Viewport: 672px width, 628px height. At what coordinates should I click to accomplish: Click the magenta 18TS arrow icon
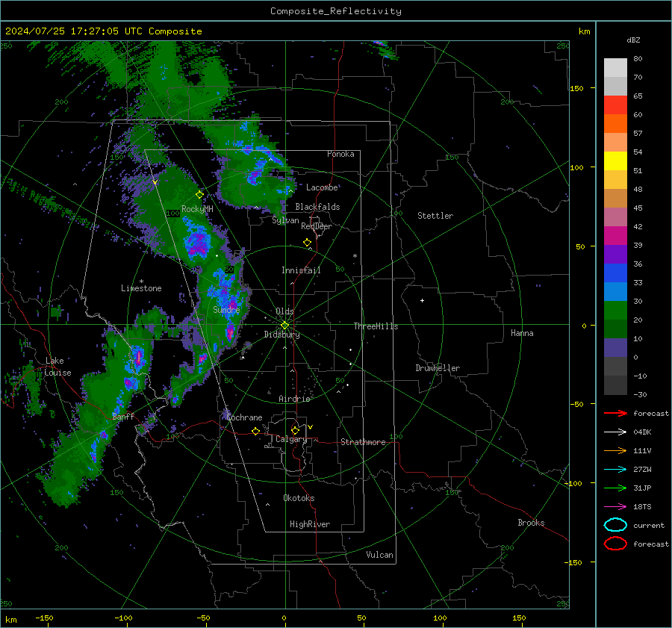pos(615,507)
